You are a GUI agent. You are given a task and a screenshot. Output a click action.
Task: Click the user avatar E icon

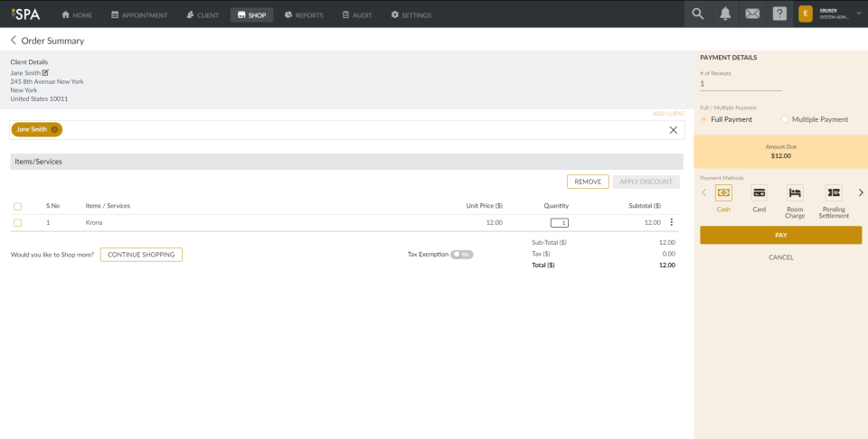pyautogui.click(x=806, y=14)
